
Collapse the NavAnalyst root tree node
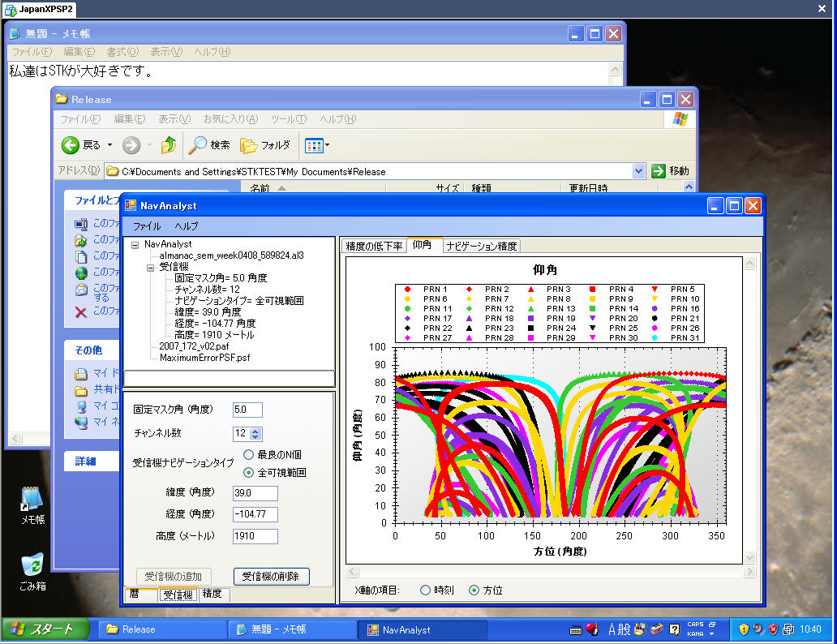pyautogui.click(x=135, y=245)
